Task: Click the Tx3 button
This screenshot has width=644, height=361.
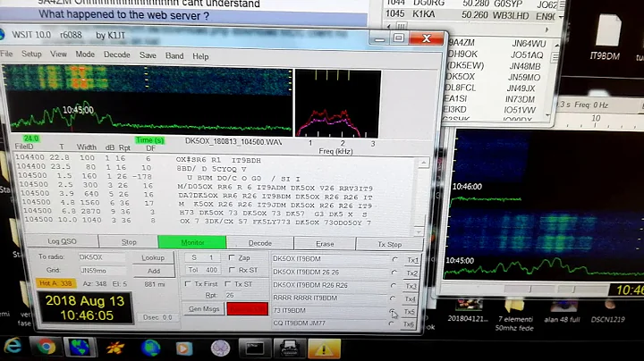Action: pyautogui.click(x=411, y=286)
